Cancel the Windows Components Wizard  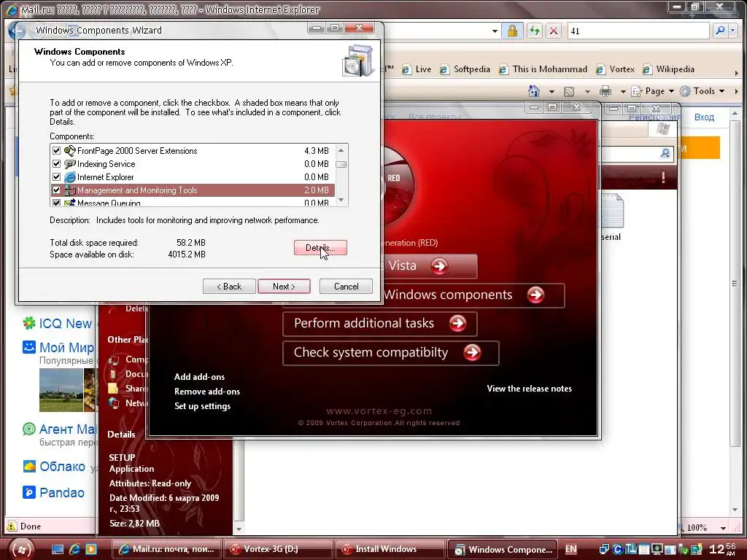[x=346, y=286]
